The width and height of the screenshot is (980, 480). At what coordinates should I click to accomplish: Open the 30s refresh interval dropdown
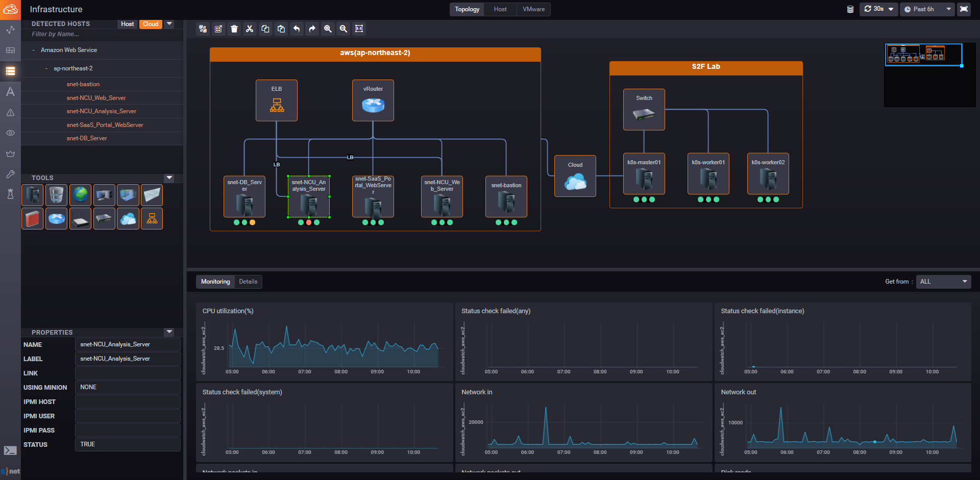click(878, 9)
